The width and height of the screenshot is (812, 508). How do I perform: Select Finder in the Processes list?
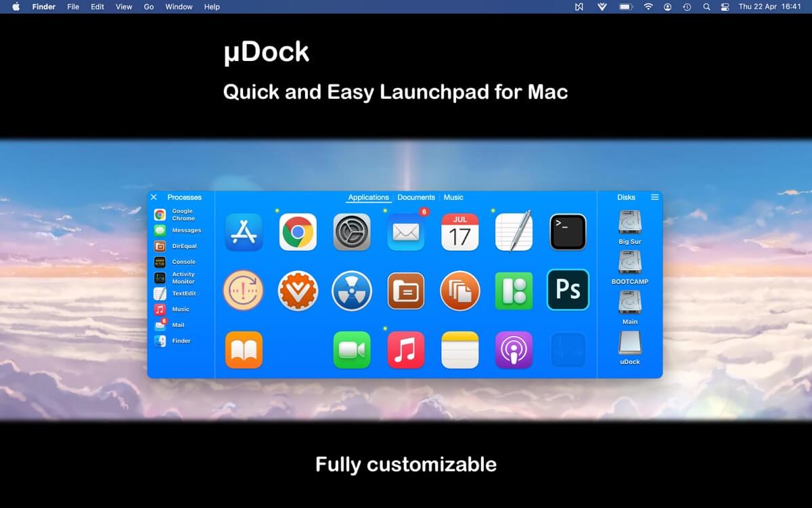coord(173,341)
